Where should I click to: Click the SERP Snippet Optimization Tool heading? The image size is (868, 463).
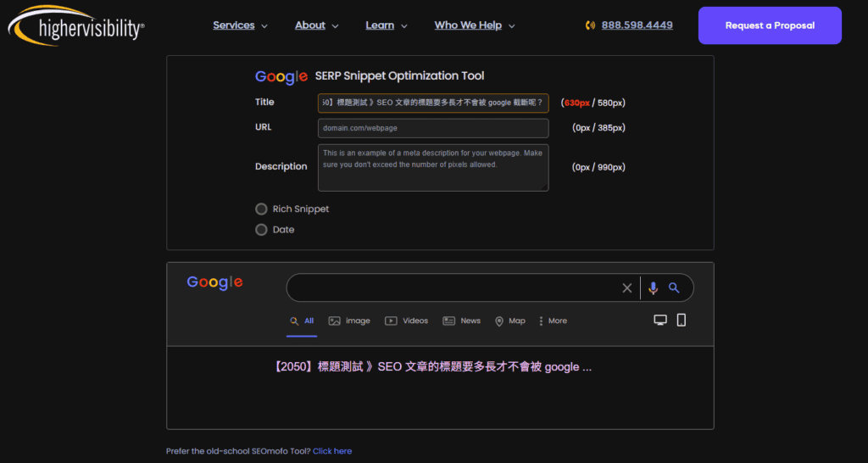(x=400, y=75)
